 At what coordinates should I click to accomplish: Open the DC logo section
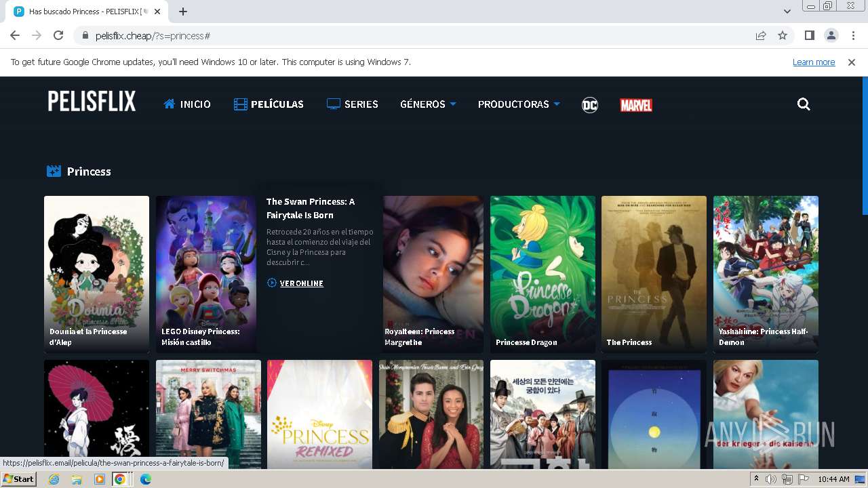pos(590,104)
